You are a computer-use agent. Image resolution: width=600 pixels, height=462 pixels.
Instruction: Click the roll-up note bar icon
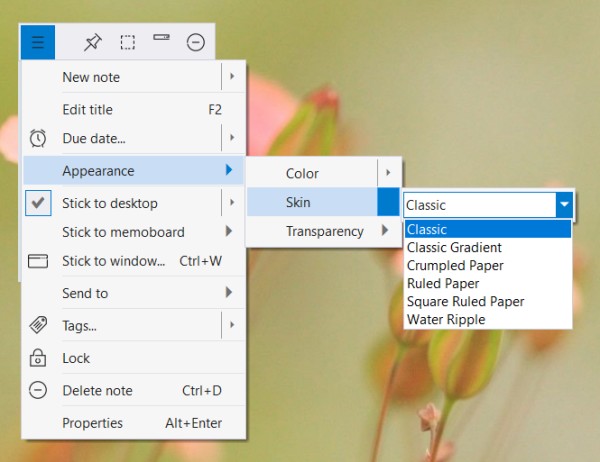point(161,37)
